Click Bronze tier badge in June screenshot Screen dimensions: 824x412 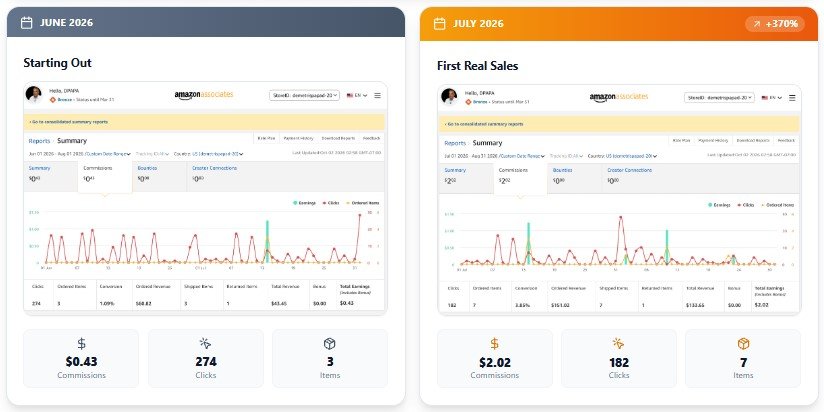click(61, 99)
